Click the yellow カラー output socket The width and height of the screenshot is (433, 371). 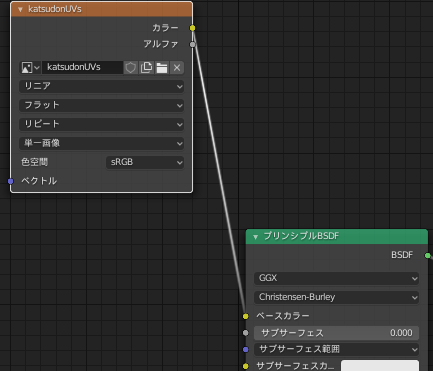pos(192,28)
